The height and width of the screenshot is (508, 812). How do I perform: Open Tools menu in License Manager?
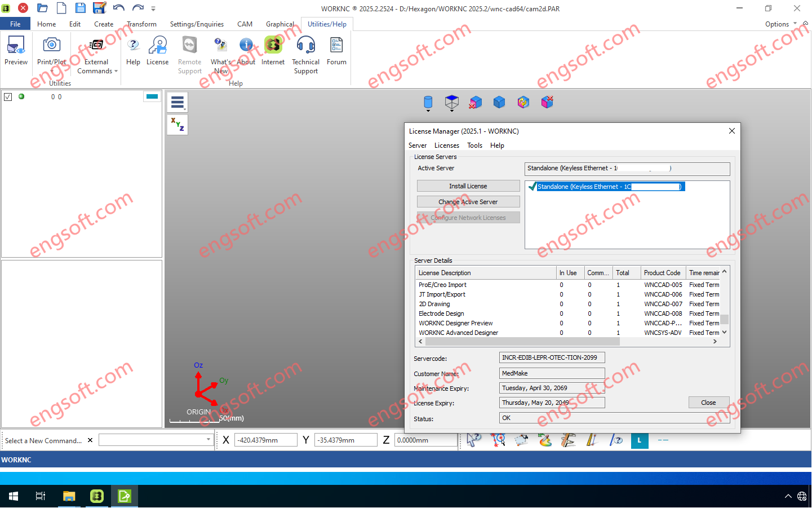tap(475, 145)
